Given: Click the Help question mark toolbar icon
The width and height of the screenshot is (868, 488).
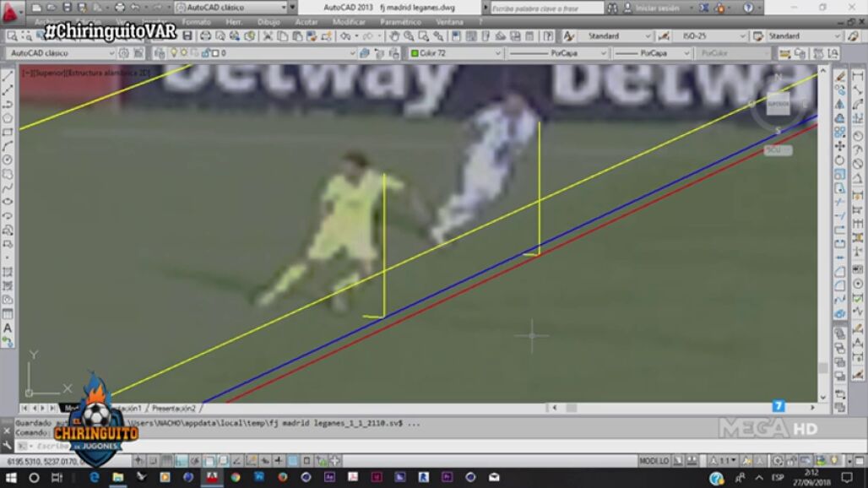Looking at the screenshot, I should pyautogui.click(x=548, y=36).
